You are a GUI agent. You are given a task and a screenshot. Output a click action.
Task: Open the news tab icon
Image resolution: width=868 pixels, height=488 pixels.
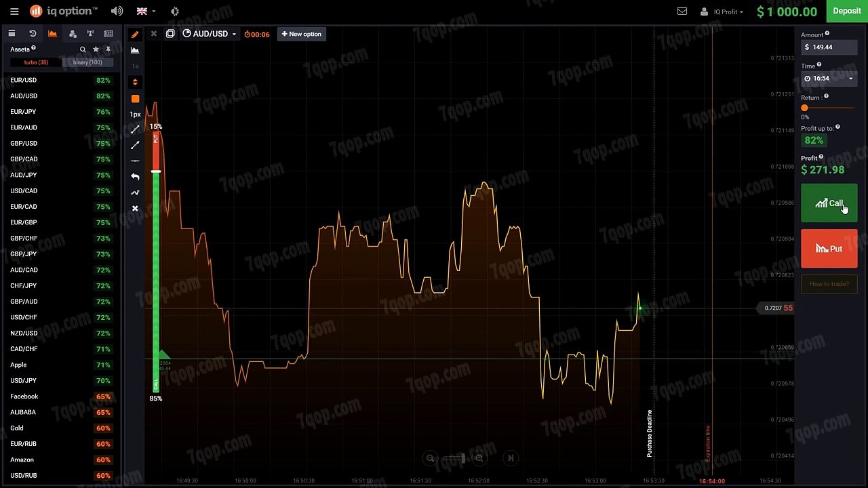click(108, 33)
